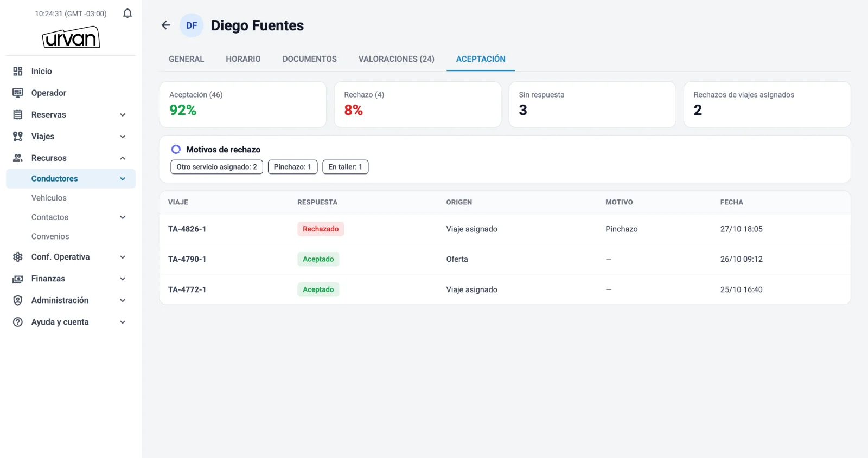Image resolution: width=868 pixels, height=458 pixels.
Task: Click the 'En taller: 1' chip
Action: [x=345, y=167]
